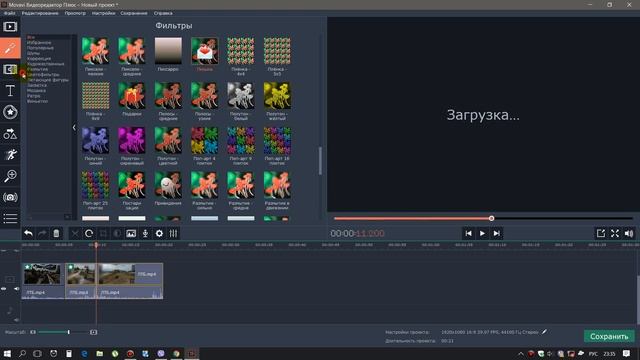
Task: Open the Windows Start menu
Action: coord(7,353)
